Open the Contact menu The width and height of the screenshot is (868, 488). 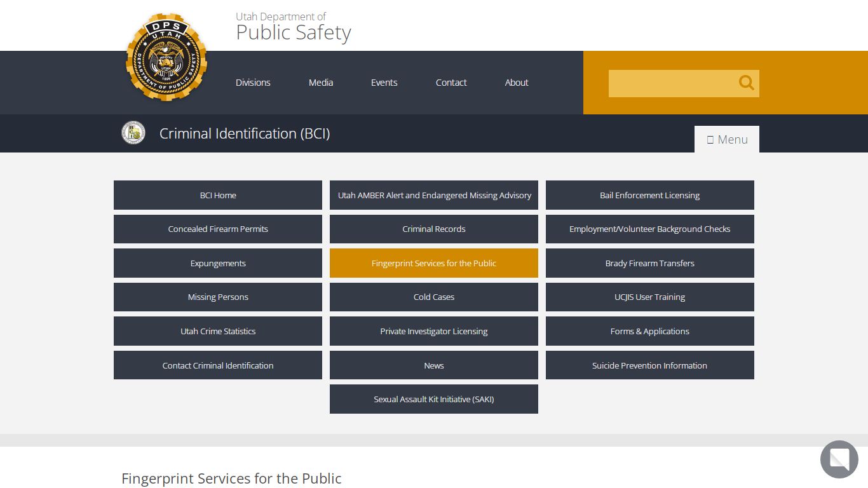coord(451,83)
